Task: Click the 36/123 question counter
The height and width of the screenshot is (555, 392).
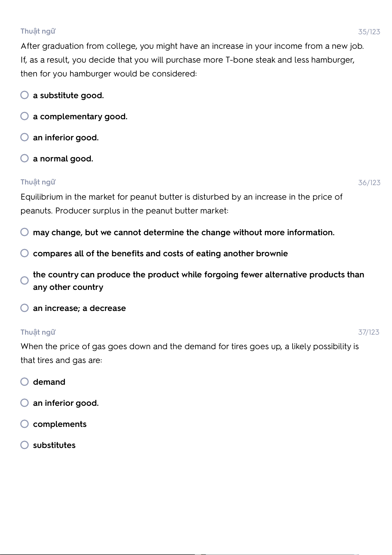Action: 369,183
